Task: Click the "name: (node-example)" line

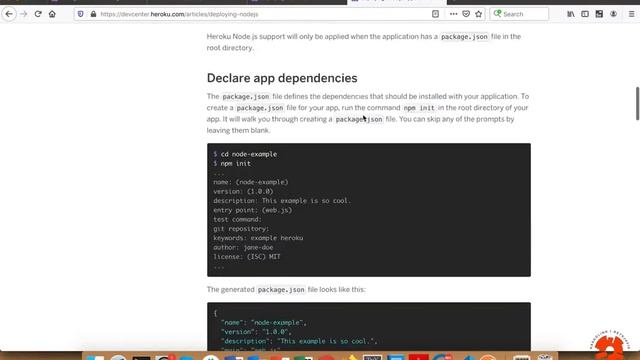Action: 251,182
